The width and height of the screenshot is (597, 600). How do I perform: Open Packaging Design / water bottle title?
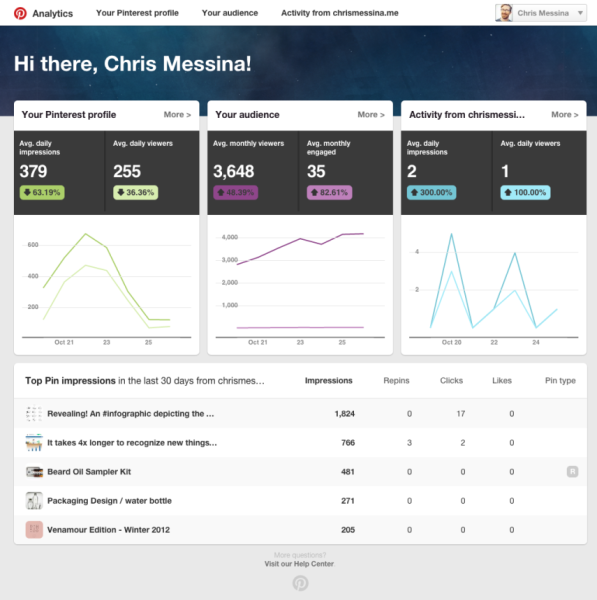pos(109,501)
